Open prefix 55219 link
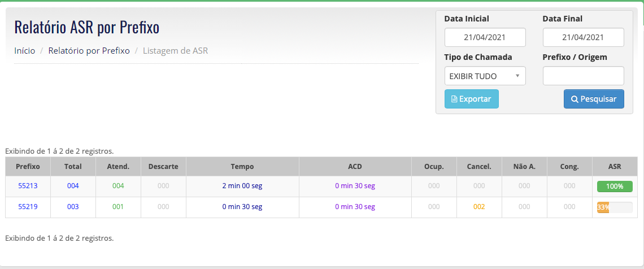The height and width of the screenshot is (269, 644). [x=28, y=207]
